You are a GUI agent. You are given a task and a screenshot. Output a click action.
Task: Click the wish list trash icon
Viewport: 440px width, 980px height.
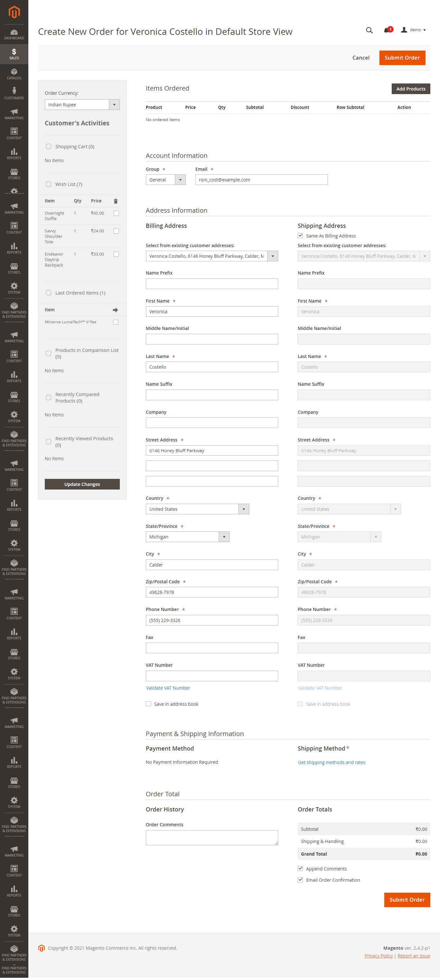(x=116, y=201)
